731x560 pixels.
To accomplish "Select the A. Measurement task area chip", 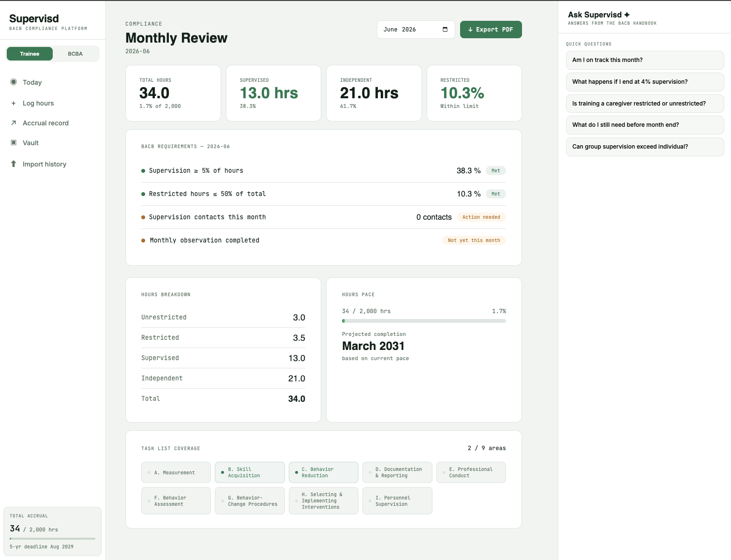I will coord(176,472).
